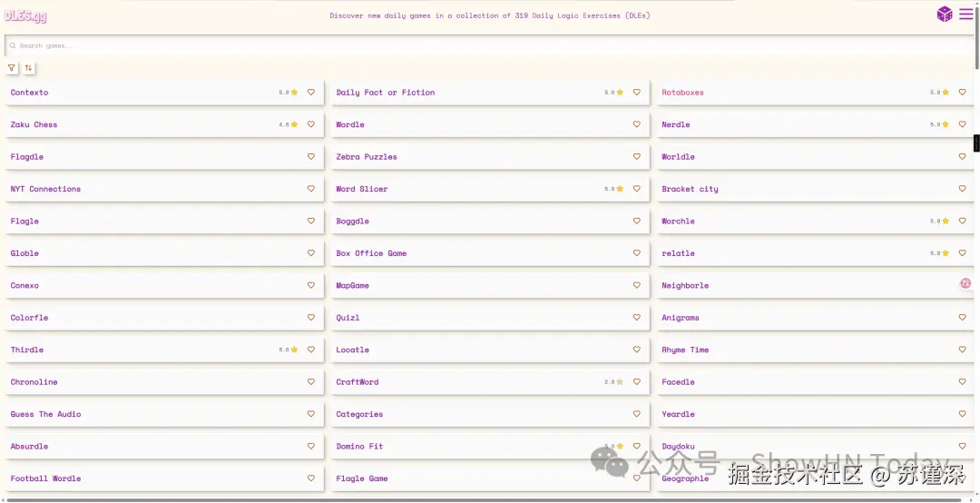980x503 pixels.
Task: Click the DLES.gg logo
Action: tap(25, 15)
